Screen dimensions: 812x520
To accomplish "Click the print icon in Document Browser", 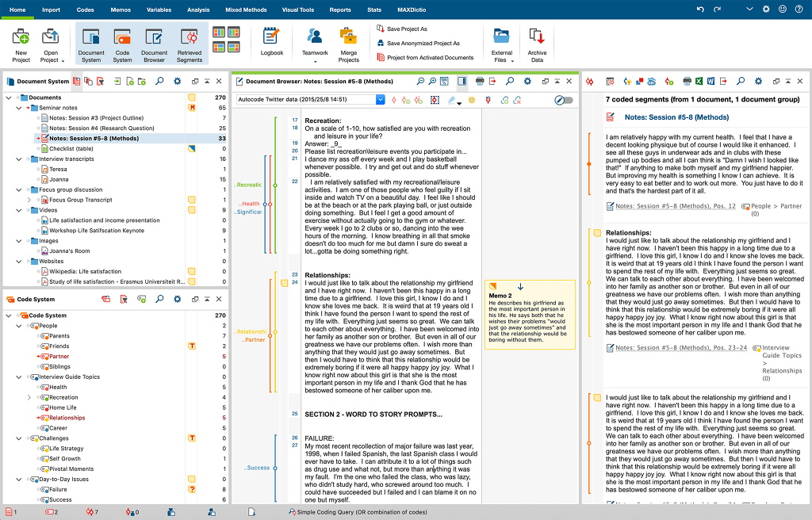I will [x=480, y=82].
